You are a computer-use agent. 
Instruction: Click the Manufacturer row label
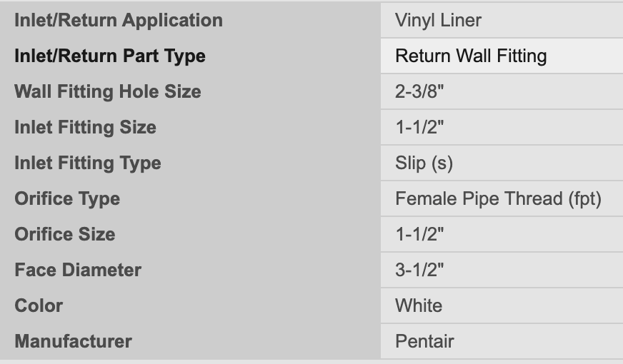point(73,341)
